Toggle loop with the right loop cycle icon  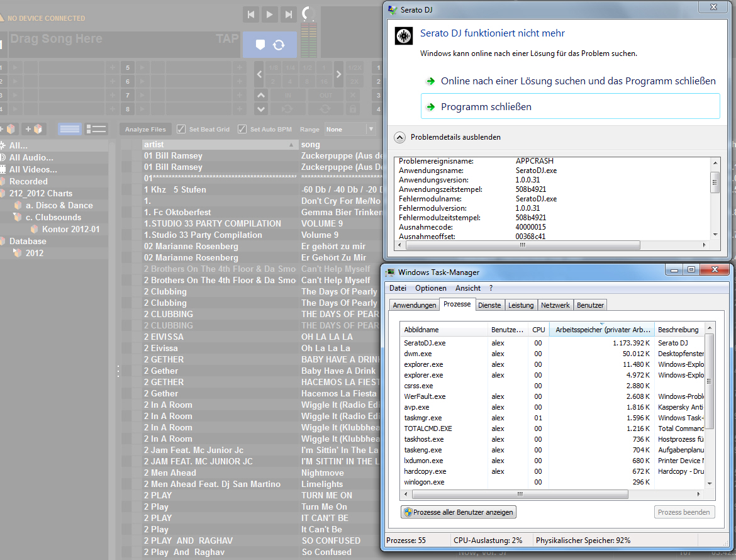pyautogui.click(x=325, y=109)
